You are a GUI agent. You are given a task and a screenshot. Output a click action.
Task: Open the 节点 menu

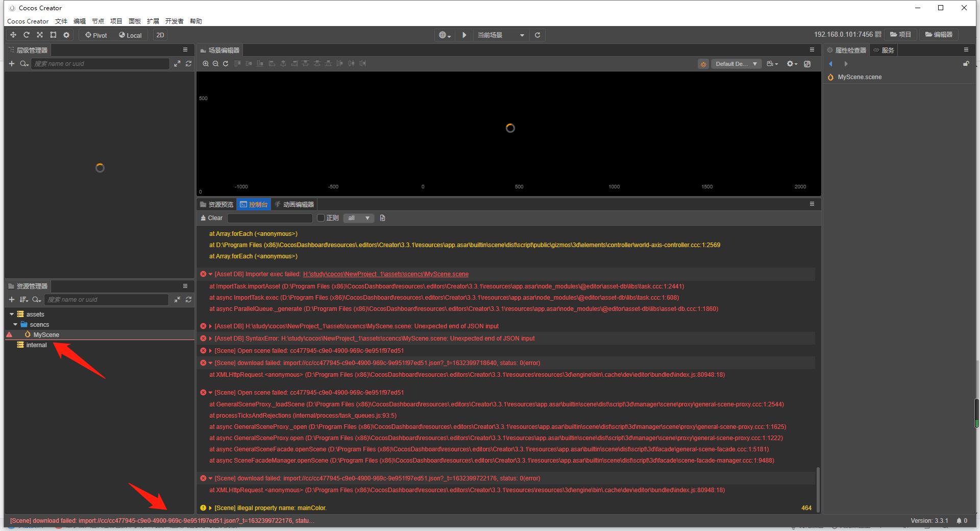point(98,21)
